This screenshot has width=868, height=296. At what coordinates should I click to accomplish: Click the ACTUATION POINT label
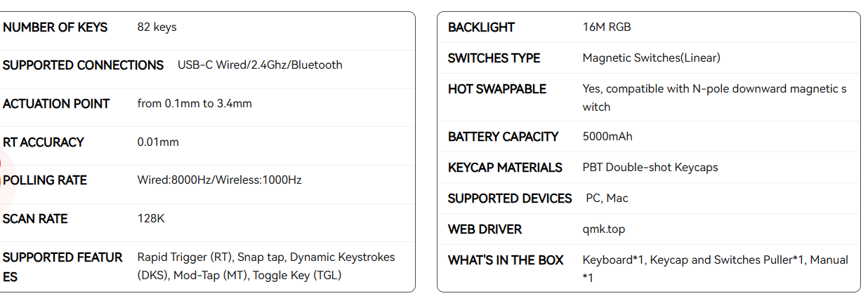pyautogui.click(x=56, y=104)
